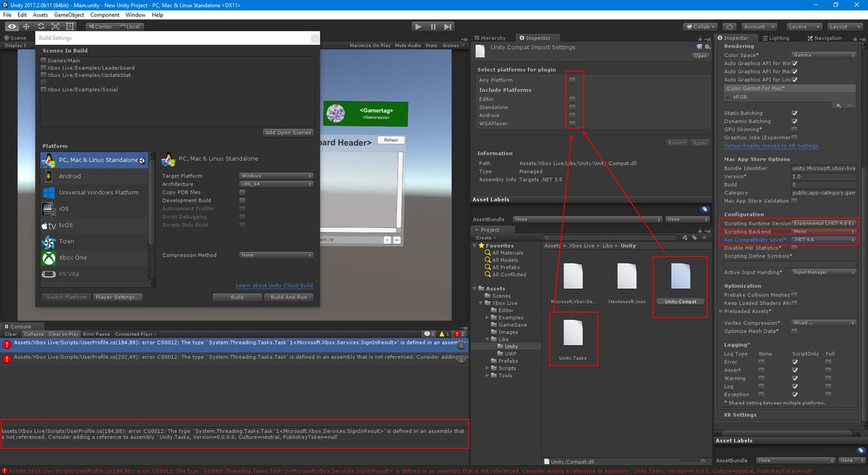Image resolution: width=868 pixels, height=475 pixels.
Task: Switch to the Hierarchy tab
Action: point(491,38)
